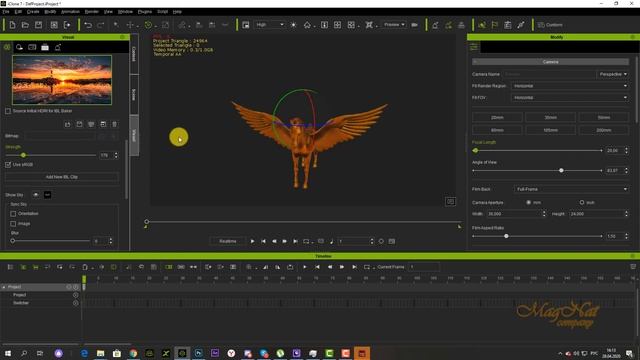Open the Preview mode dropdown

tap(394, 25)
